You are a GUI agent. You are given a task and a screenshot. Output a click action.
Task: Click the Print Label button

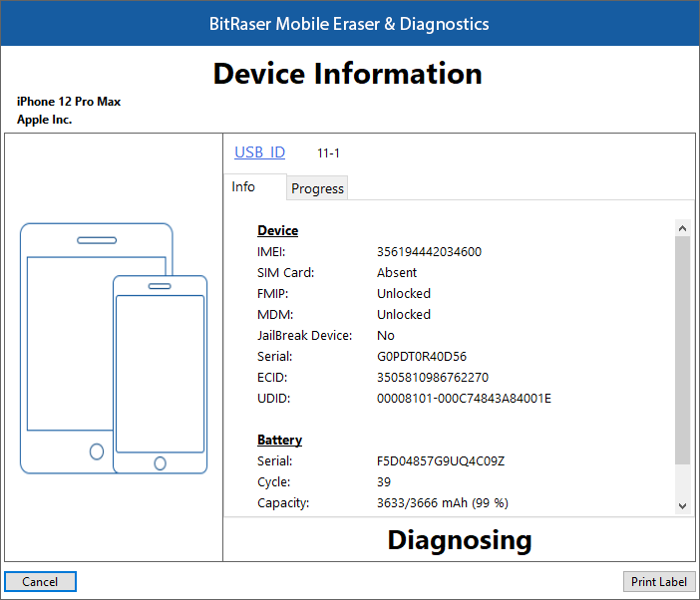(x=659, y=582)
